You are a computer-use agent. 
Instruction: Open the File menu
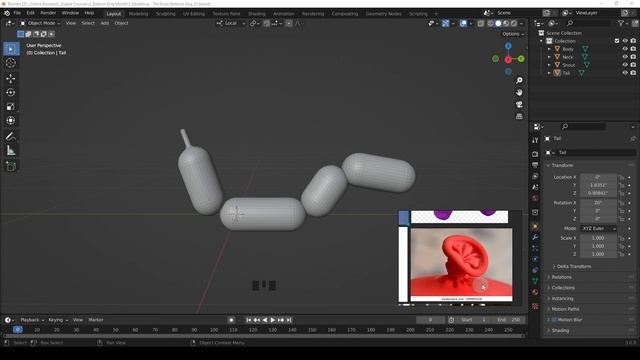[17, 13]
